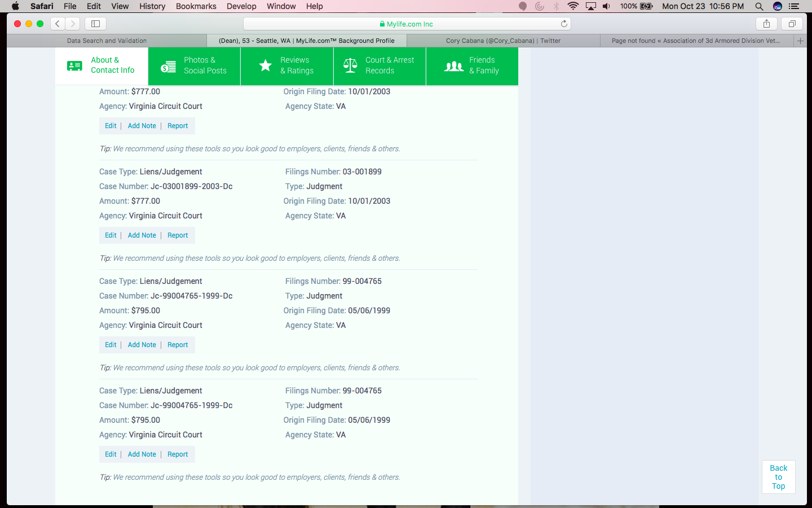
Task: Switch to Cory Cabana Twitter tab
Action: 503,41
